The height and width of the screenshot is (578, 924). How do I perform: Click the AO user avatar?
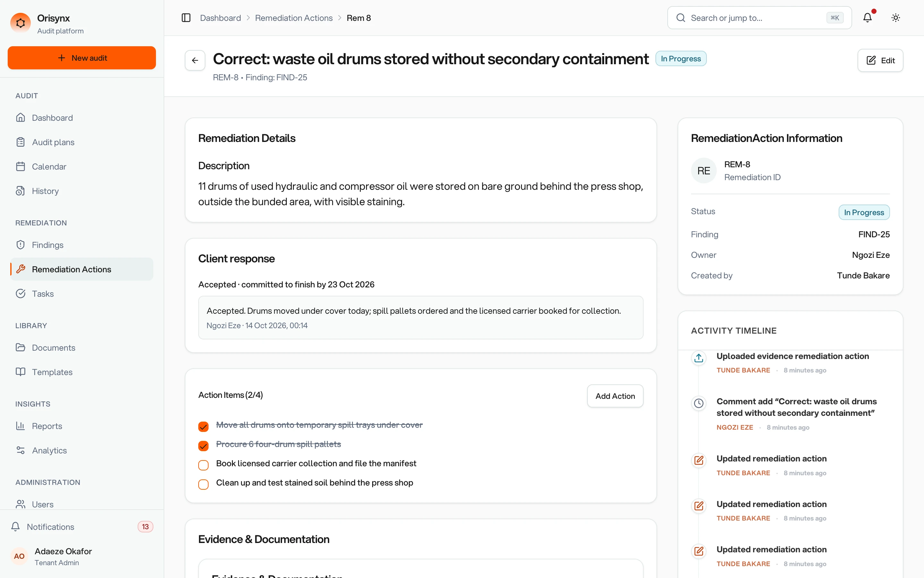pos(19,556)
